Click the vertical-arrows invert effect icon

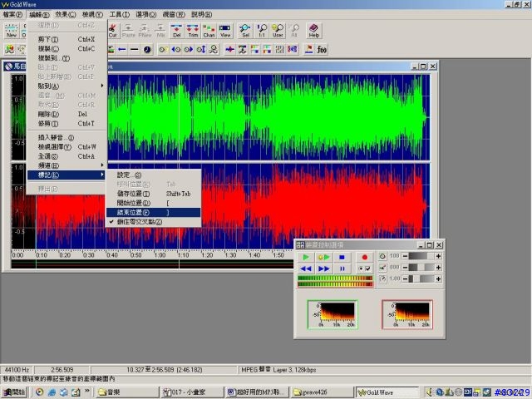tap(201, 50)
